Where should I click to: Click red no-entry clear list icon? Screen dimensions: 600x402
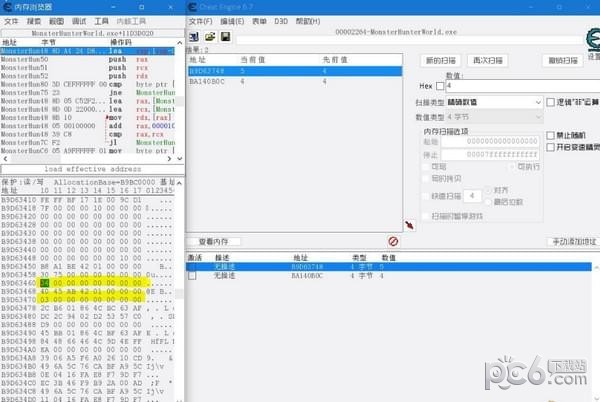pyautogui.click(x=393, y=241)
